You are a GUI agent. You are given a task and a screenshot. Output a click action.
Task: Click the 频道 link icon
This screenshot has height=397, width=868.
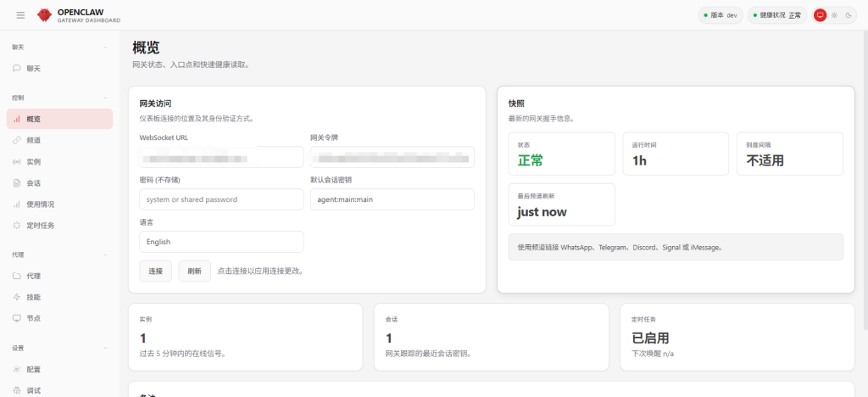(x=17, y=141)
